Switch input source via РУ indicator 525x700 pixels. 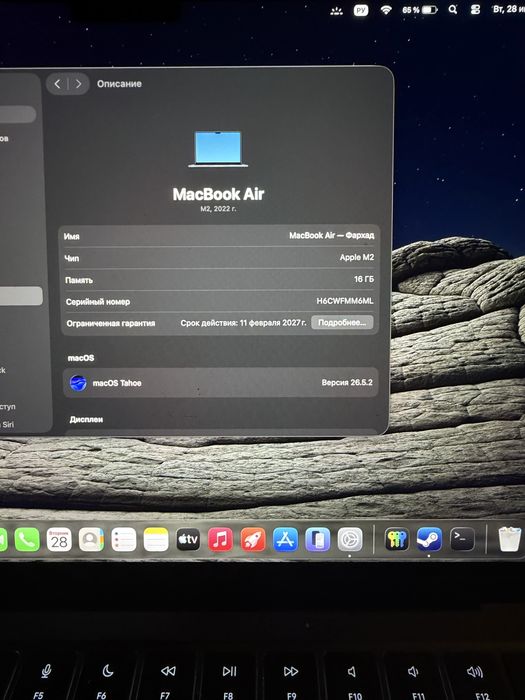click(361, 10)
